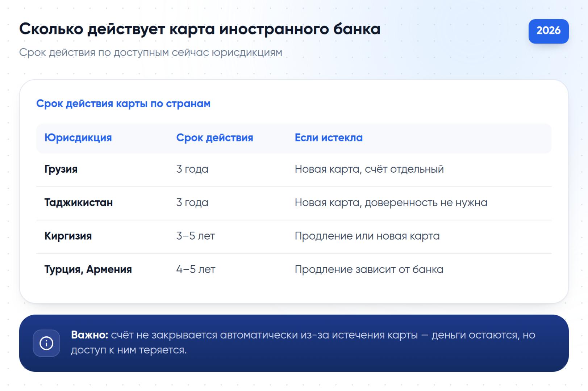Click the section title 'Срок действия карты по странам'
Screen dimensions: 588x391
[123, 104]
